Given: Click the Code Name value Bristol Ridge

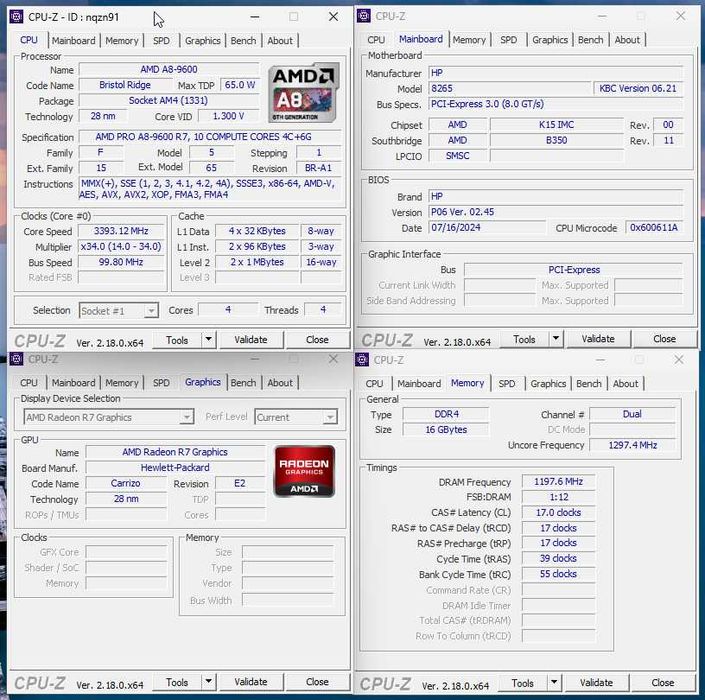Looking at the screenshot, I should 125,85.
